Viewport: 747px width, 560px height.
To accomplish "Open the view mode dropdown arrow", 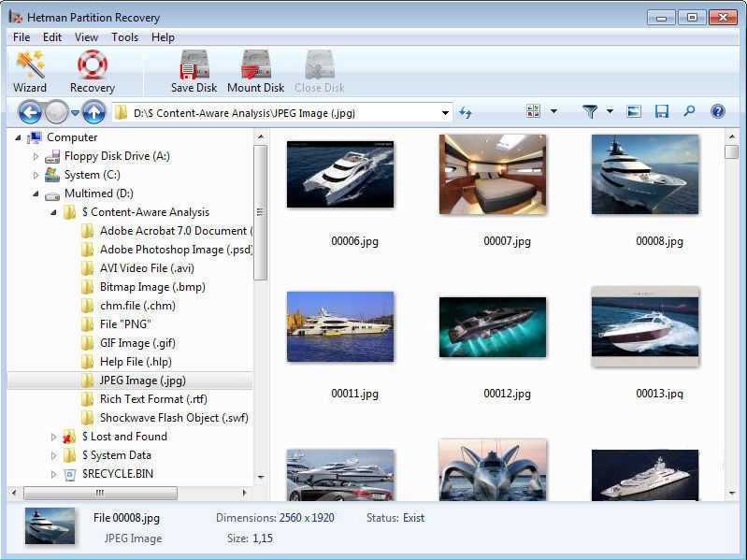I will 553,111.
